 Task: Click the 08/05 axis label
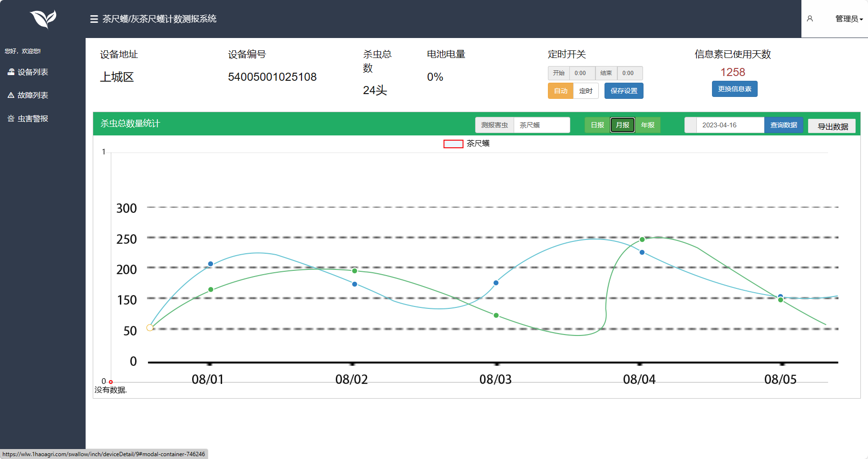click(780, 379)
